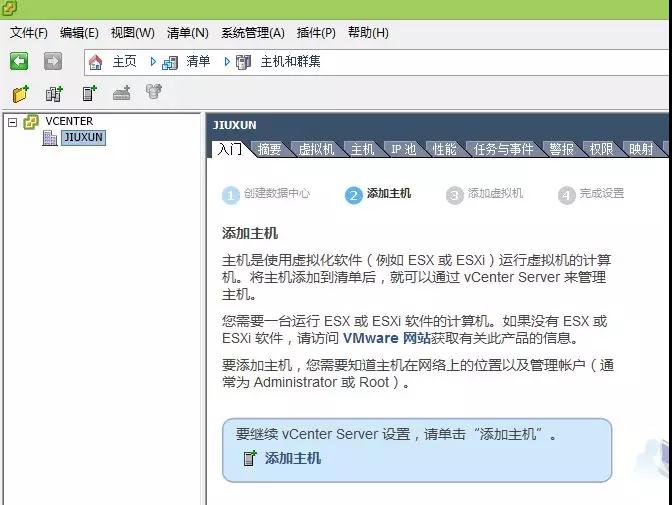Screen dimensions: 672x505
Task: Switch to the 映射 tab
Action: coord(641,149)
